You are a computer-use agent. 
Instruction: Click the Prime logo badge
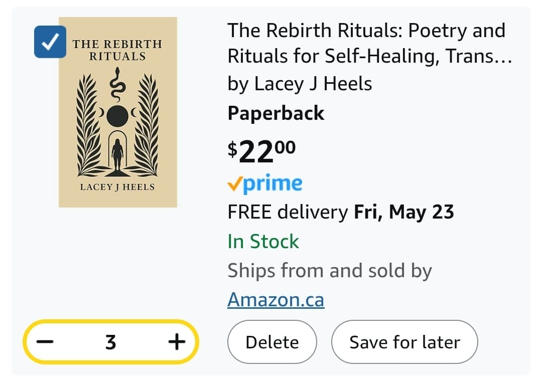coord(265,184)
